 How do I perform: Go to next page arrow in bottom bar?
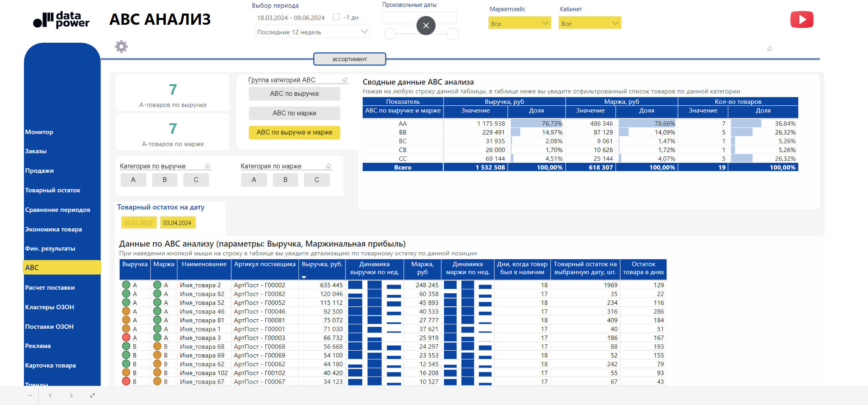(x=71, y=395)
